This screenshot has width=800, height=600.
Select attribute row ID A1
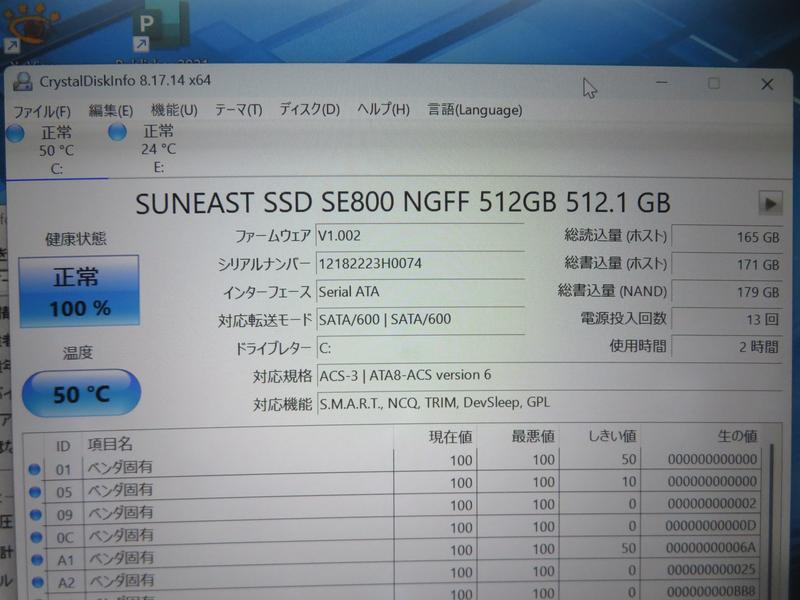395,554
